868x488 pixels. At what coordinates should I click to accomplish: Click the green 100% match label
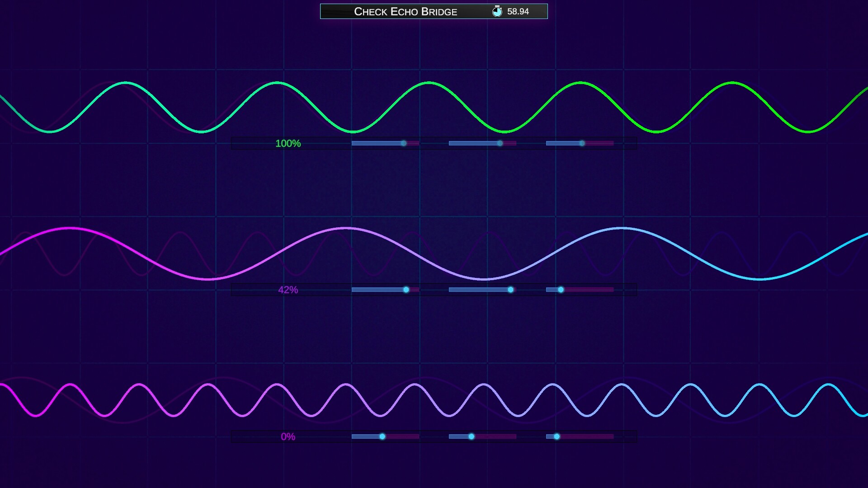tap(288, 143)
